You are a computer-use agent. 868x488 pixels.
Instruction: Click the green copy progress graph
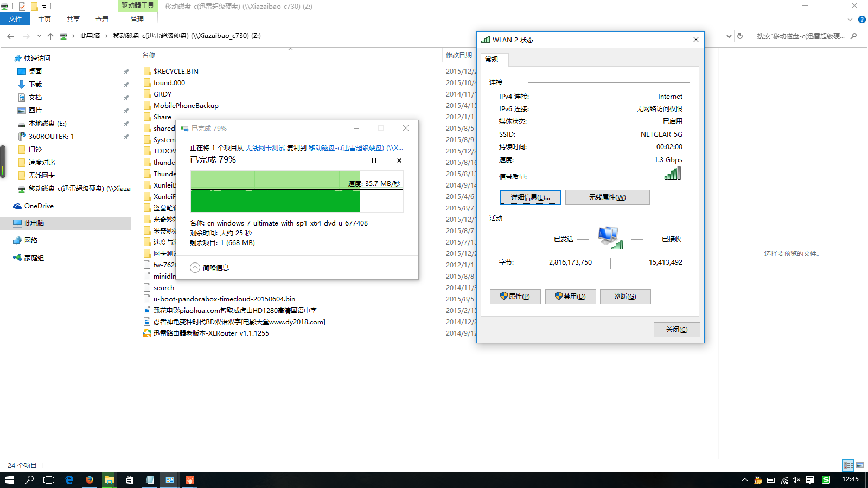click(297, 191)
